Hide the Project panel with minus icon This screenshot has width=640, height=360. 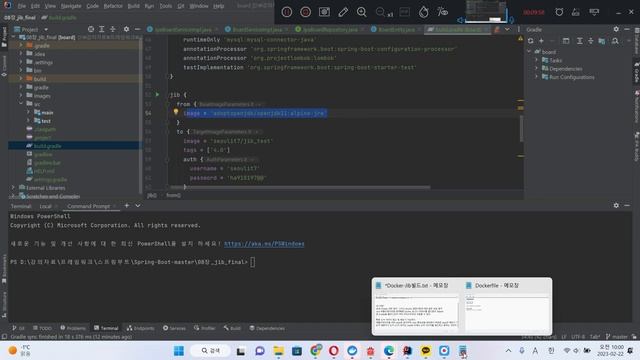137,29
